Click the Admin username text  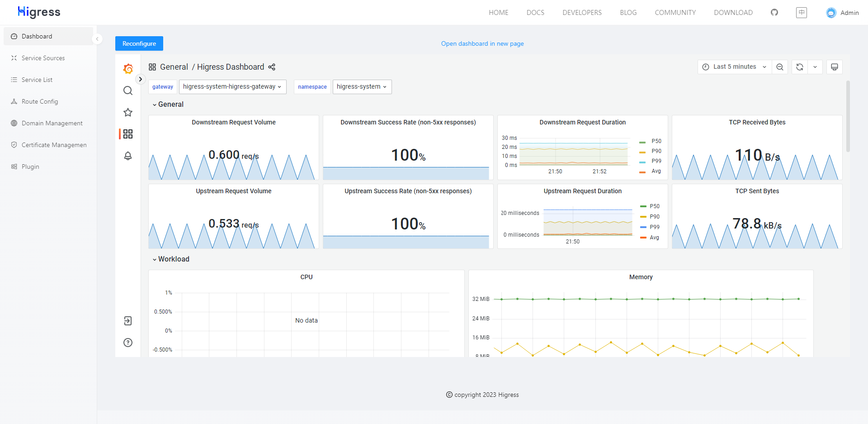849,13
